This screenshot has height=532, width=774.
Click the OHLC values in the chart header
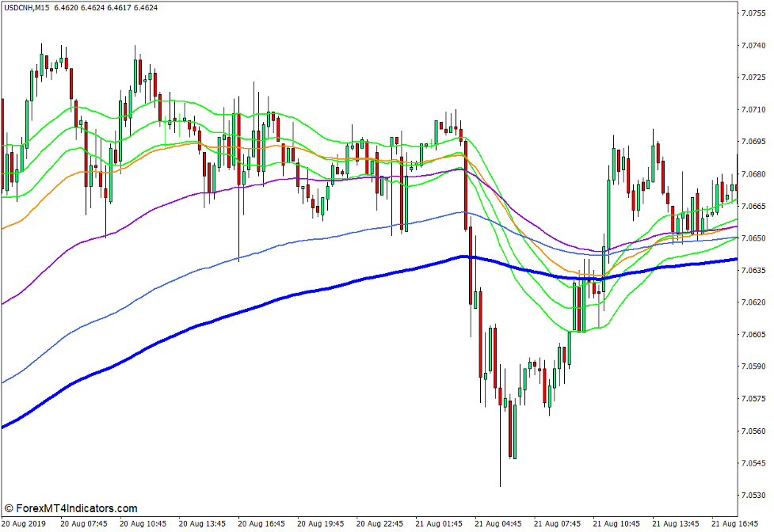[x=105, y=8]
